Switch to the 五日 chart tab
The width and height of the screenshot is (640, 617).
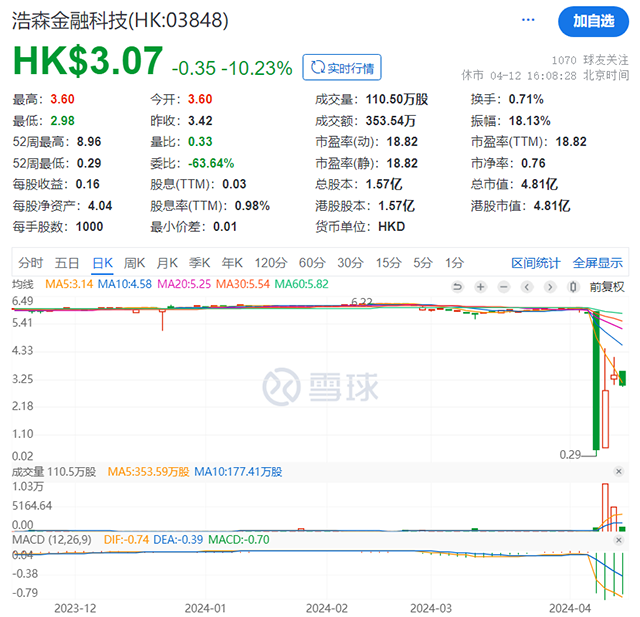tap(67, 263)
